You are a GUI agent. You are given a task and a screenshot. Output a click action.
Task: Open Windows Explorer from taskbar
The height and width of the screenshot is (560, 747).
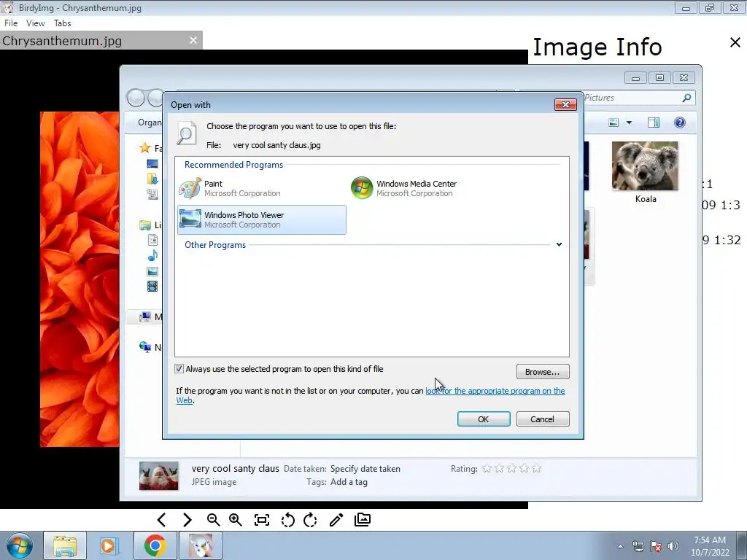[65, 545]
